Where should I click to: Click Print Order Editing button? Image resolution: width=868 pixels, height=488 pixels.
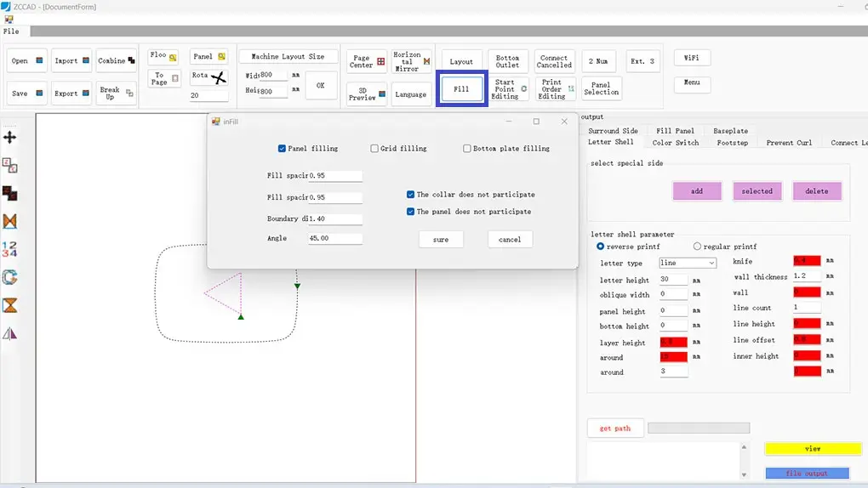tap(555, 89)
